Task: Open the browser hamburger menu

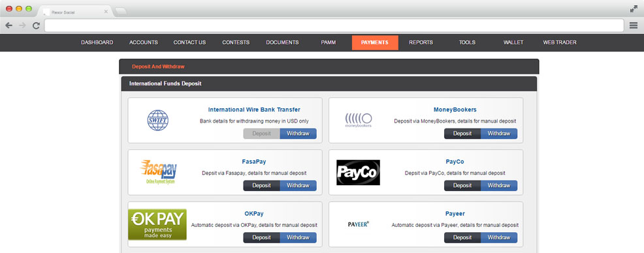Action: (634, 25)
